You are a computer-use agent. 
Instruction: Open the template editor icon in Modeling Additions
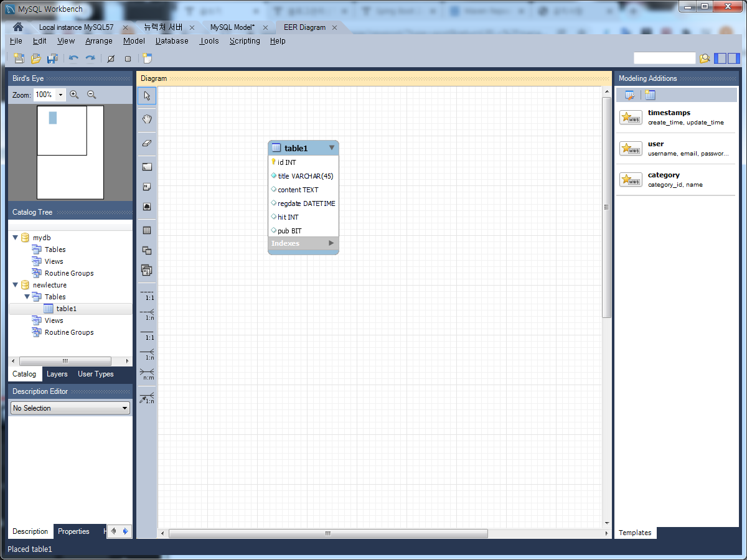tap(630, 95)
